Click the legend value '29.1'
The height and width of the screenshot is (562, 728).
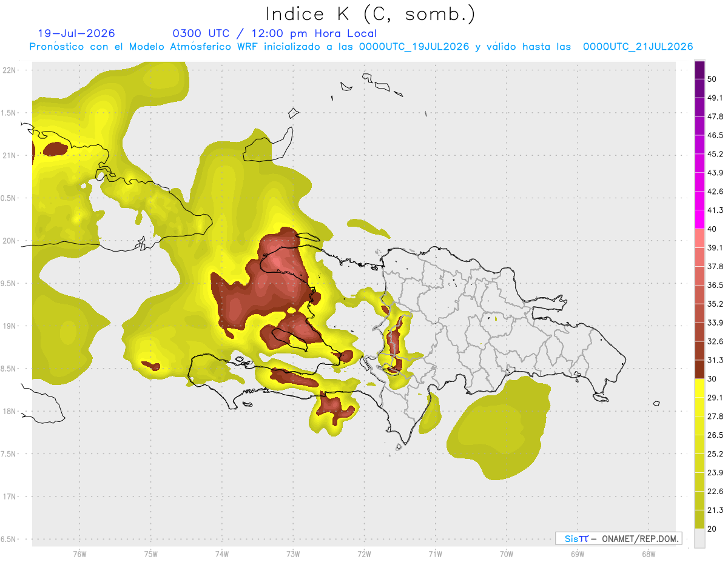click(x=715, y=398)
